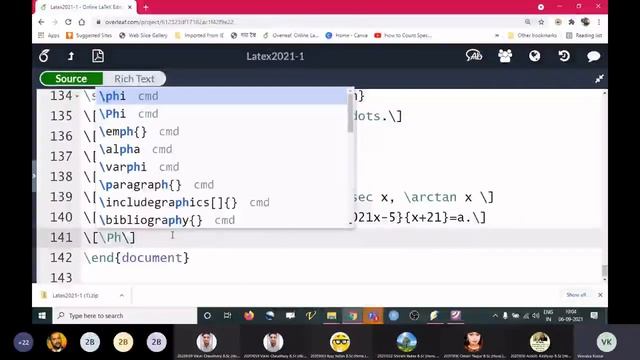The width and height of the screenshot is (640, 360).
Task: Open the browser zoom magnifier icon
Action: click(x=528, y=22)
